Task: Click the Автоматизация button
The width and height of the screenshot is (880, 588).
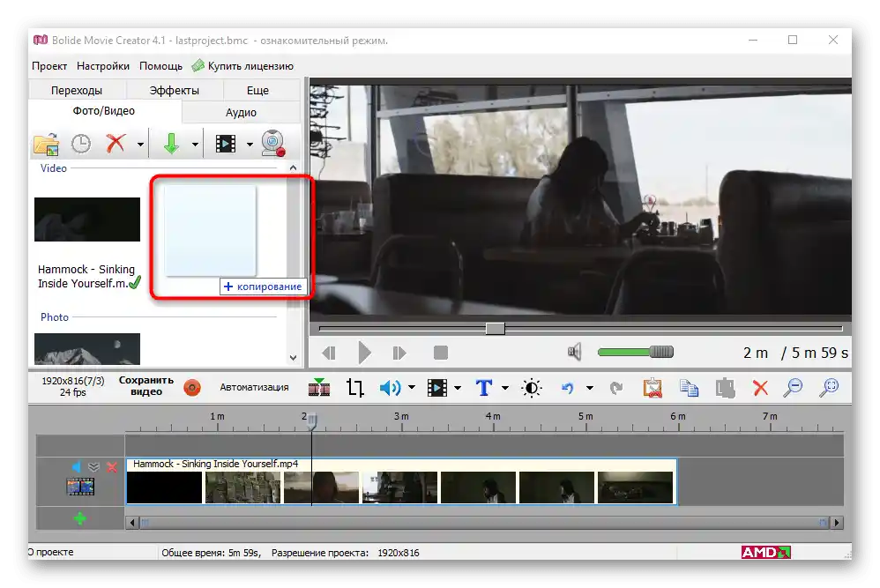Action: pos(254,387)
